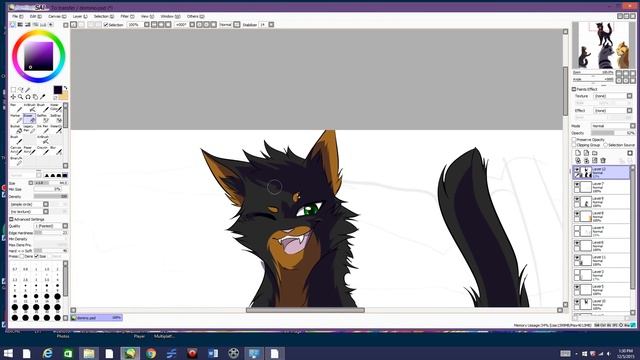Open the Canvas menu

pos(57,16)
